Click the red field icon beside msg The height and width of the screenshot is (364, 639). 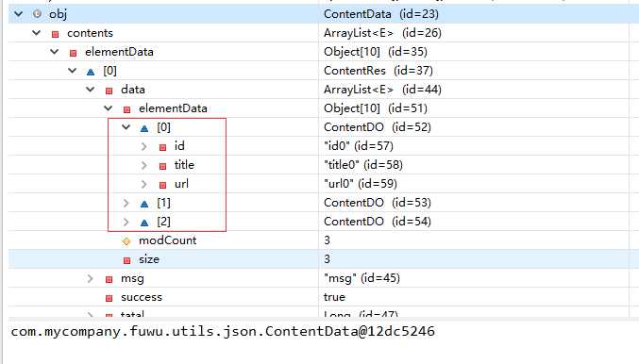(x=109, y=279)
